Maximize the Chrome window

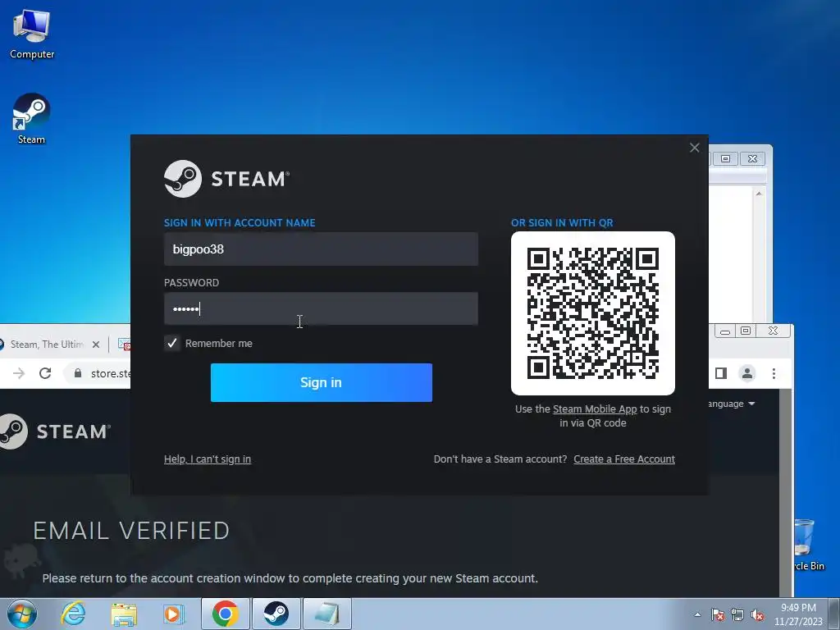[746, 331]
